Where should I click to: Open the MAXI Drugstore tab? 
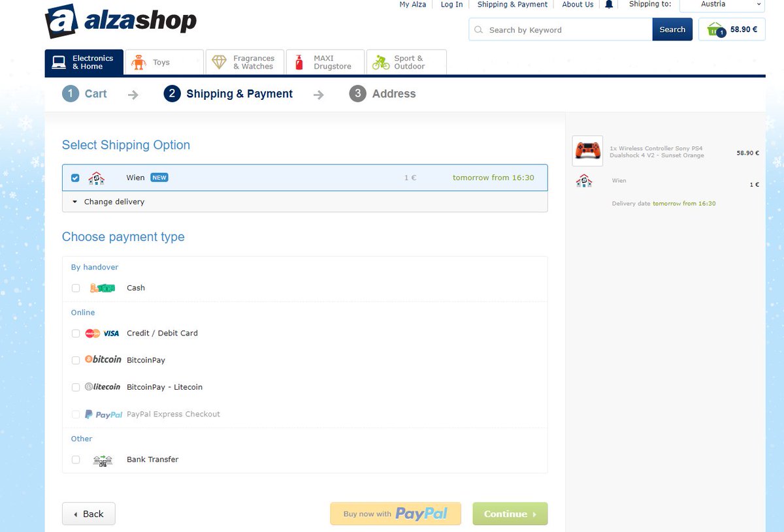point(325,63)
